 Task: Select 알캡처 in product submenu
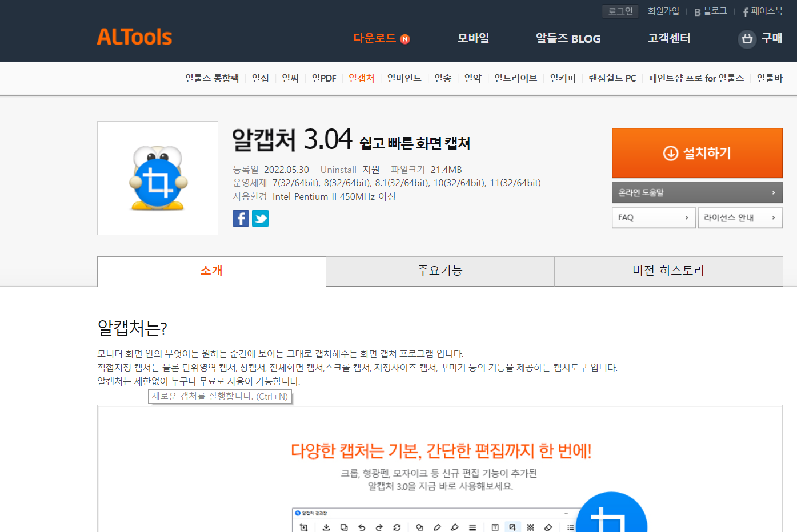pyautogui.click(x=361, y=78)
